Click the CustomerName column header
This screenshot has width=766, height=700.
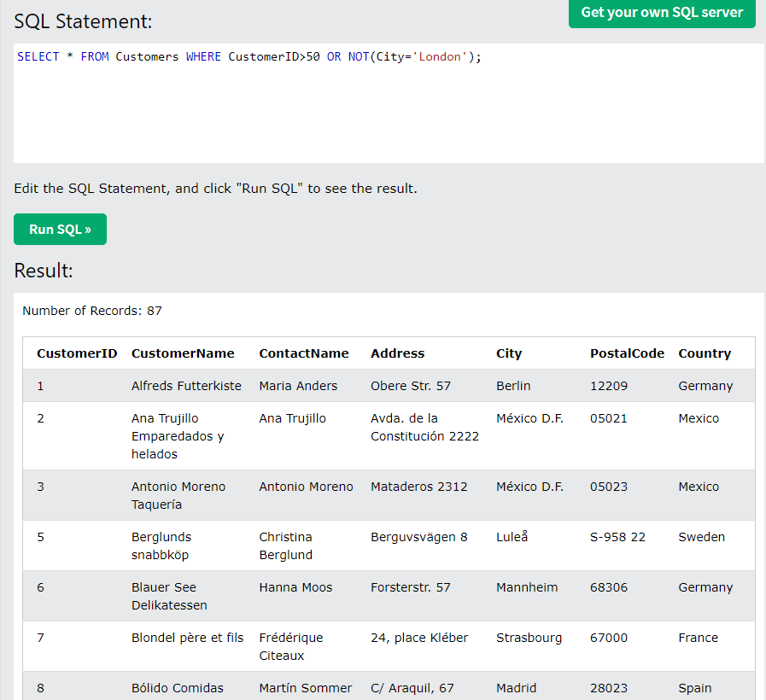click(x=183, y=353)
